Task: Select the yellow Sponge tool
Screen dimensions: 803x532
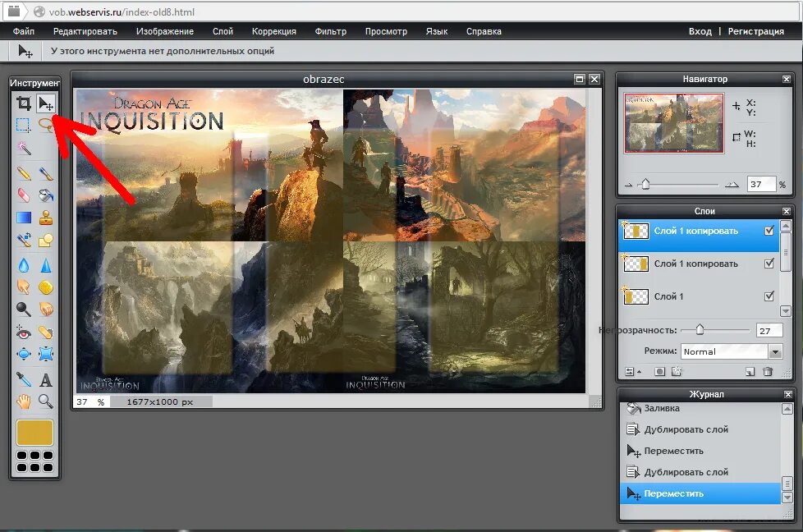Action: (x=46, y=287)
